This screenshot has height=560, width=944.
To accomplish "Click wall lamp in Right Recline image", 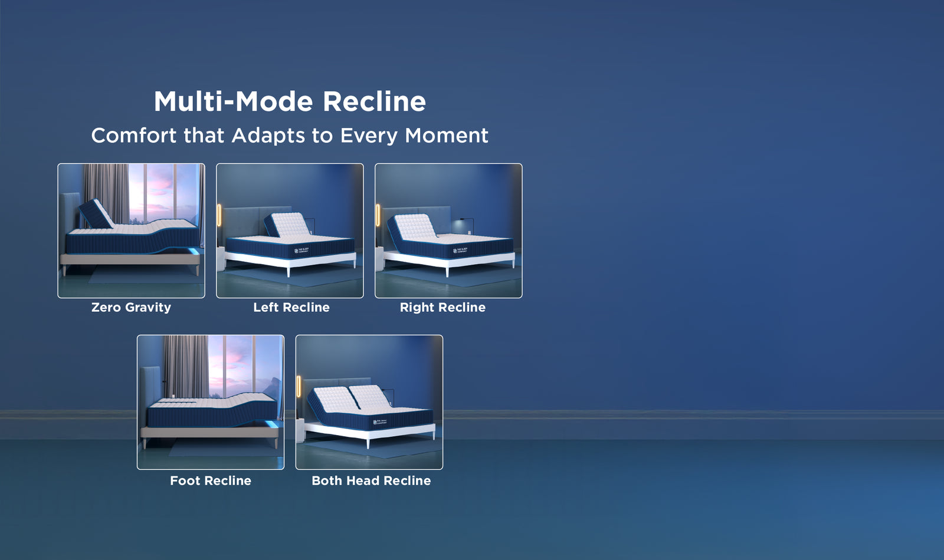I will pyautogui.click(x=378, y=215).
